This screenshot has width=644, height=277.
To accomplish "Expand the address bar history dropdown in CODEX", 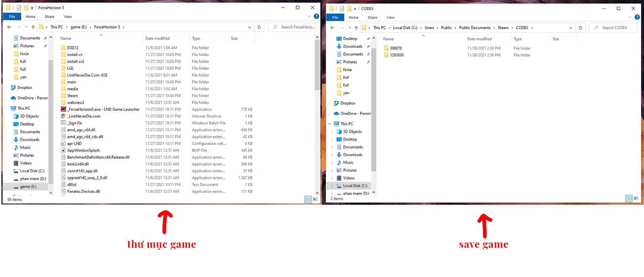I will [x=571, y=28].
